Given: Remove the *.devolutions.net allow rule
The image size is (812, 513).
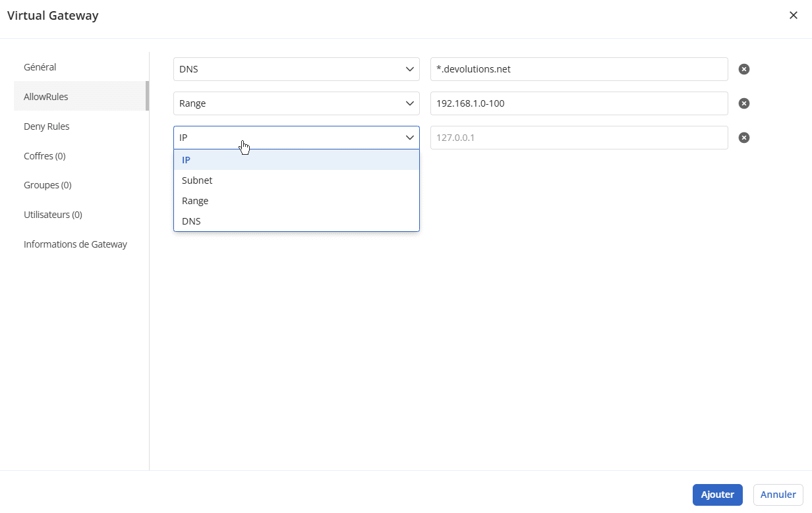Looking at the screenshot, I should coord(743,68).
